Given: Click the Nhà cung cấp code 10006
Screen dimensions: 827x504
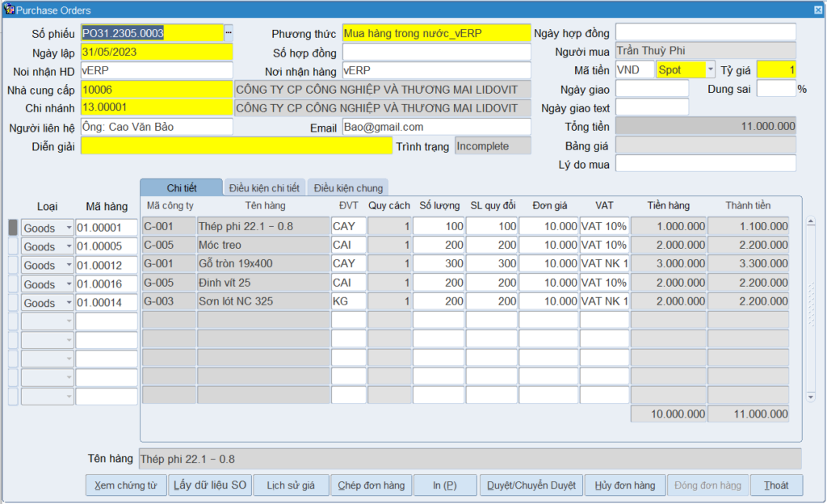Looking at the screenshot, I should click(157, 90).
